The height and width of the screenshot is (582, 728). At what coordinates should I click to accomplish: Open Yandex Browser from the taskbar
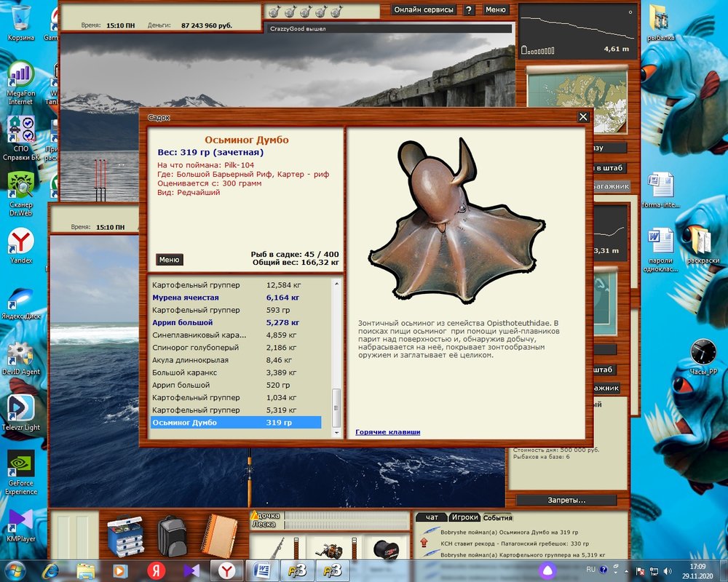pos(226,569)
